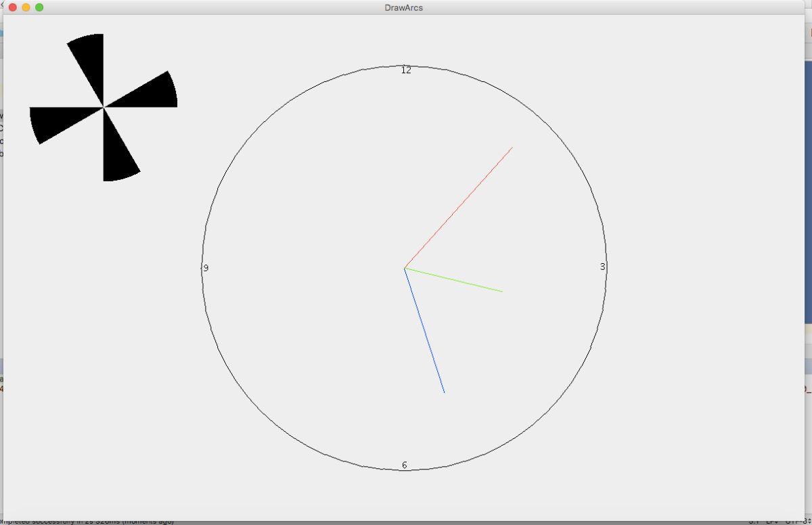Click the green clock hand
This screenshot has width=812, height=525.
453,280
